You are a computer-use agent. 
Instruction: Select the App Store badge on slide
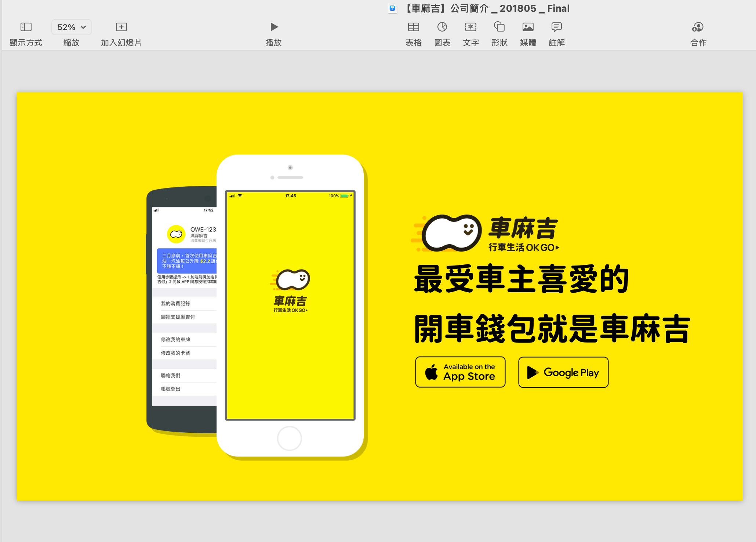[x=460, y=372]
